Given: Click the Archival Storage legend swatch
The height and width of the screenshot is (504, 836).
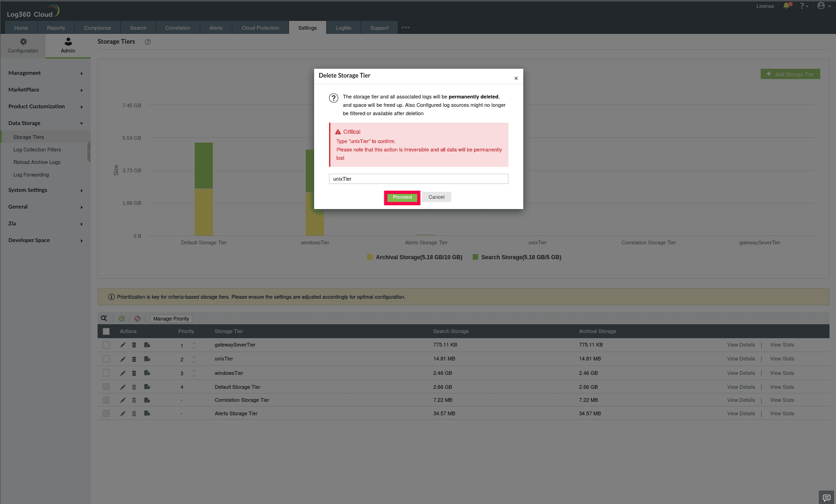Looking at the screenshot, I should point(369,257).
